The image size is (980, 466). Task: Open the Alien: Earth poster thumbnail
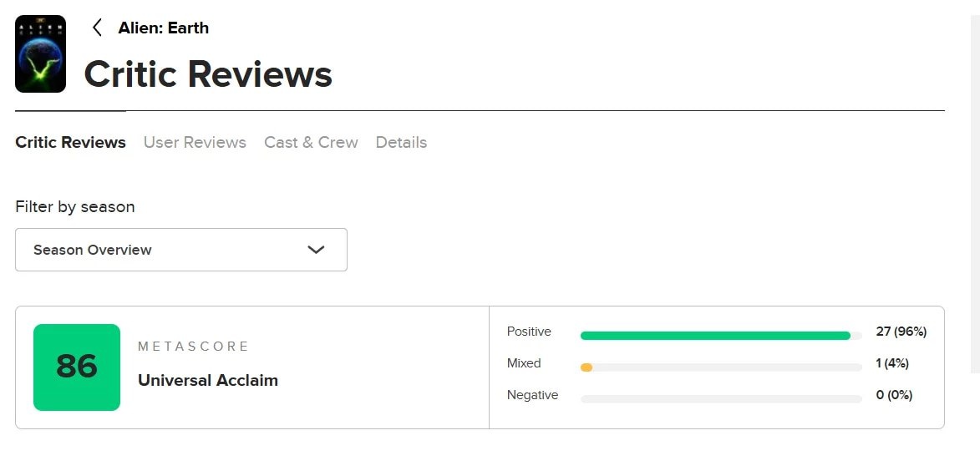[x=41, y=53]
